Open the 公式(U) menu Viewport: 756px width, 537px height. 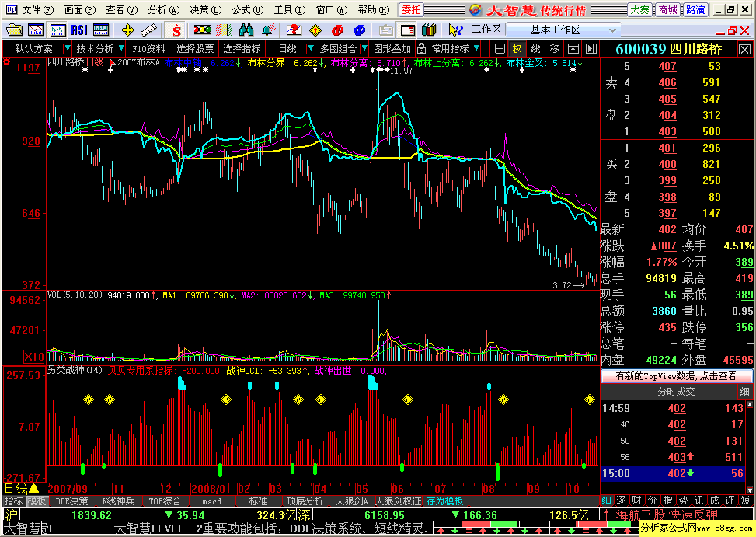pyautogui.click(x=247, y=9)
